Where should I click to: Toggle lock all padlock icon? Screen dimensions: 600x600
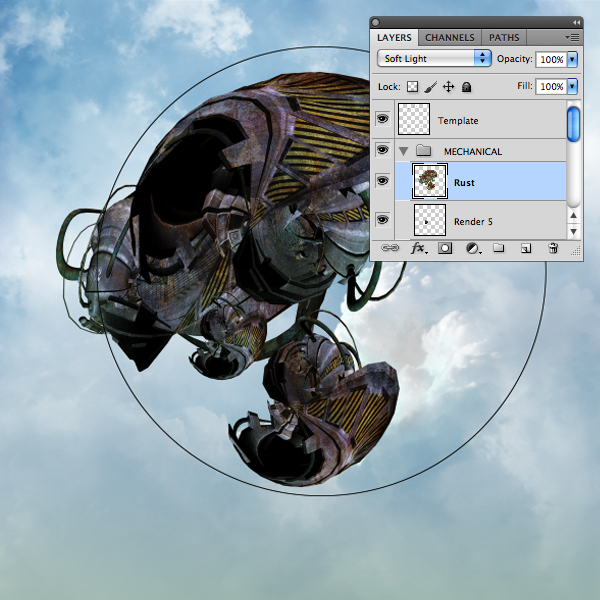pyautogui.click(x=466, y=87)
